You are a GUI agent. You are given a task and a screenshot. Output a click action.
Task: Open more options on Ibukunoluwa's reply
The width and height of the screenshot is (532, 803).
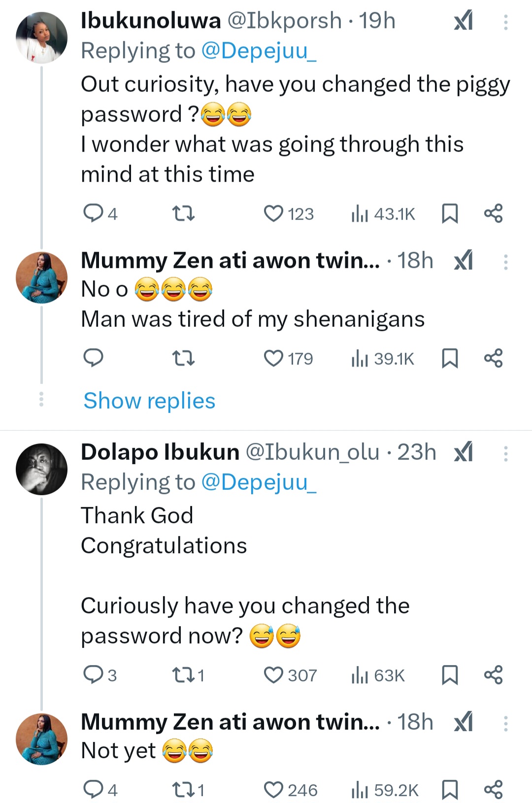[505, 22]
